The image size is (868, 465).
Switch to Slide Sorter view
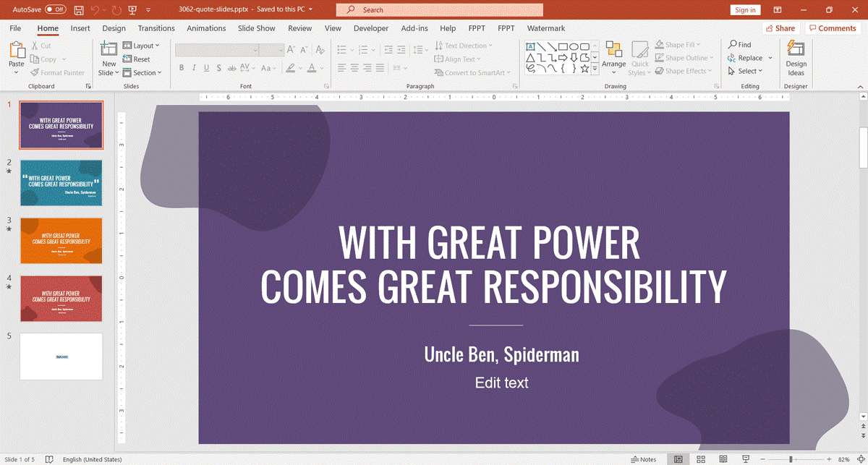coord(700,458)
